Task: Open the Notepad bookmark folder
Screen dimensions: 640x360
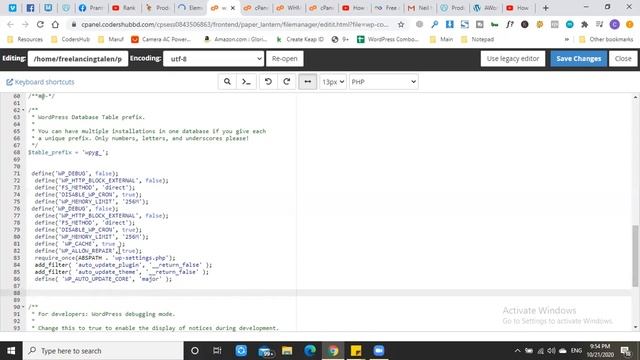Action: [x=477, y=39]
